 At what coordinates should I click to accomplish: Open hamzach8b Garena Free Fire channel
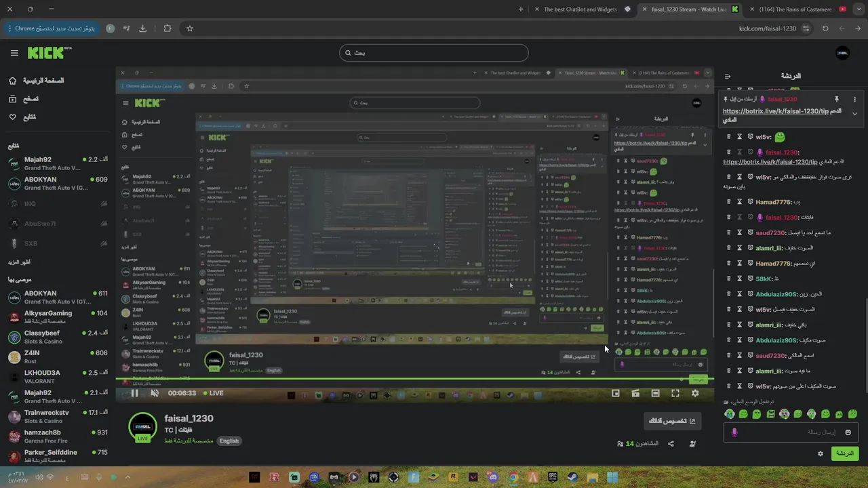[x=58, y=436]
